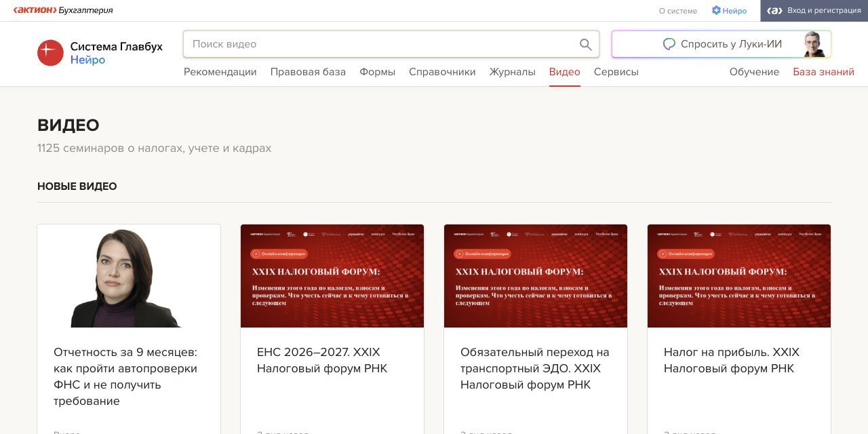The image size is (868, 434).
Task: Open title ЕНС 2026–2027. XXIX Налоговый форум
Action: pos(322,361)
